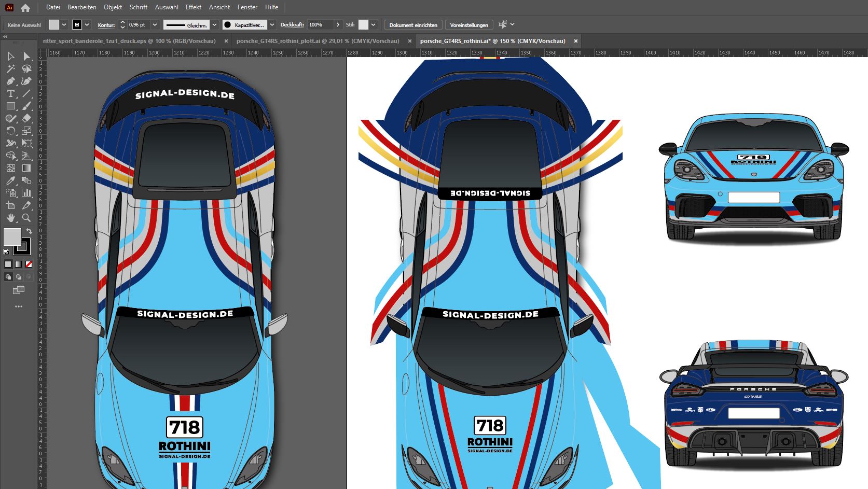
Task: Open the Datei menu
Action: [53, 7]
